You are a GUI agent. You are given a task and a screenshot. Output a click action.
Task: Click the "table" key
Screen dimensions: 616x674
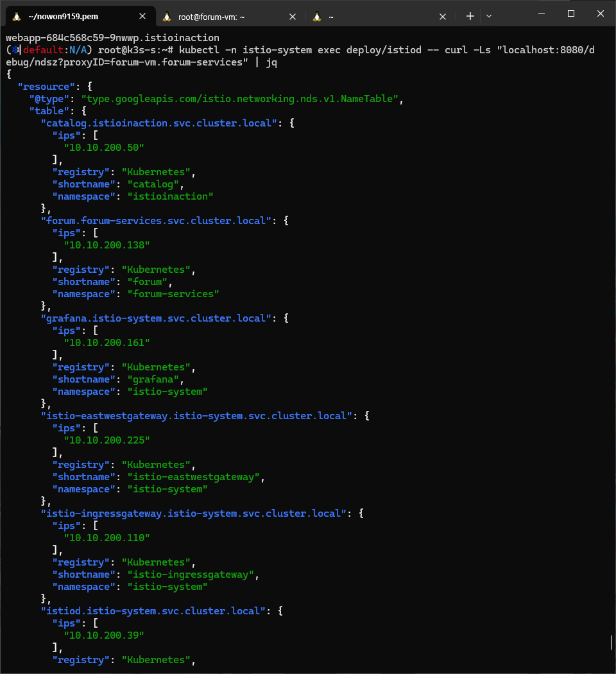[x=49, y=111]
